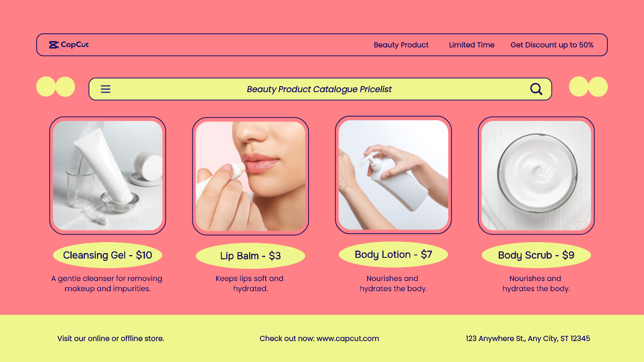This screenshot has height=362, width=644.
Task: Open the www.capcut.com website link
Action: pyautogui.click(x=348, y=339)
